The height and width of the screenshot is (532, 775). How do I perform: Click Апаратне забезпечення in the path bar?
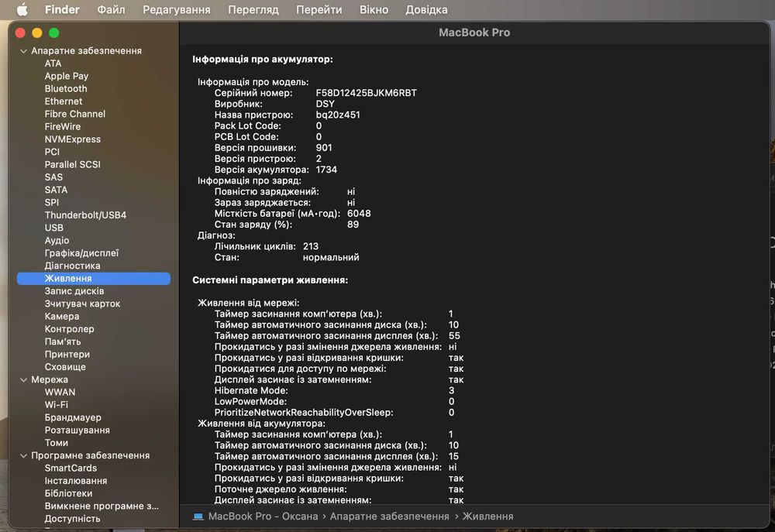coord(390,517)
